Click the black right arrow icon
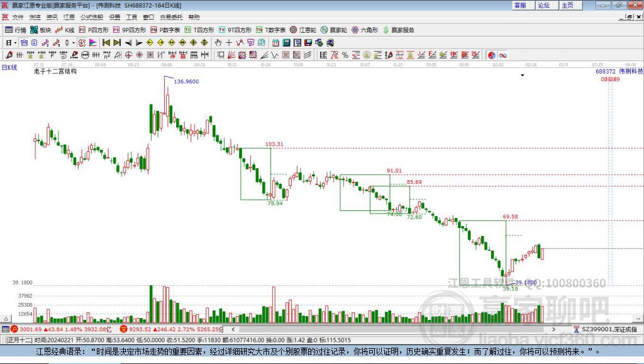644x364 pixels. [139, 43]
